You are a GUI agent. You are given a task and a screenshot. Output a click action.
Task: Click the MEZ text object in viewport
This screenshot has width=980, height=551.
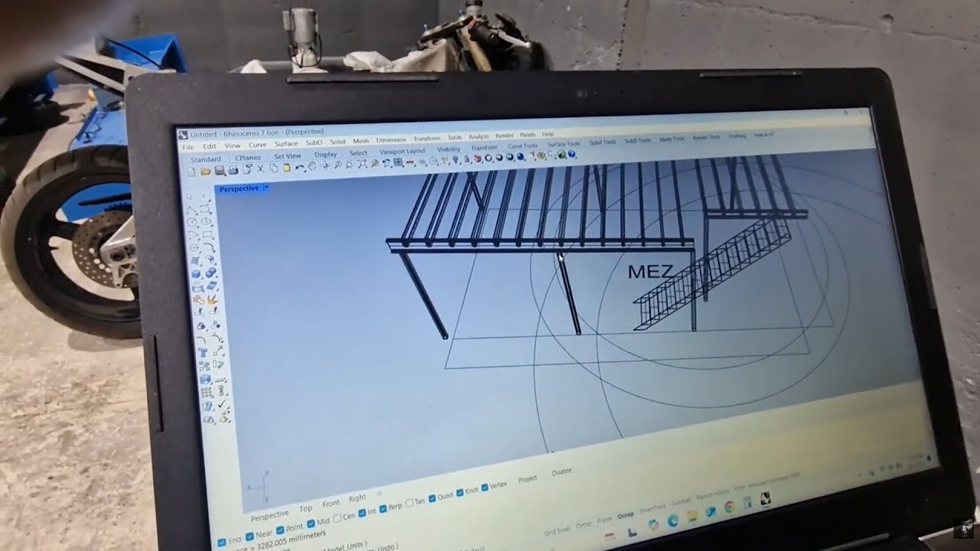(x=650, y=271)
